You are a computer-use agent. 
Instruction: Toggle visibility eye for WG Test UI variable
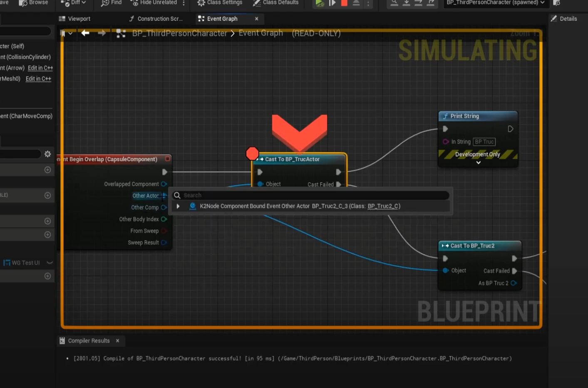point(50,263)
